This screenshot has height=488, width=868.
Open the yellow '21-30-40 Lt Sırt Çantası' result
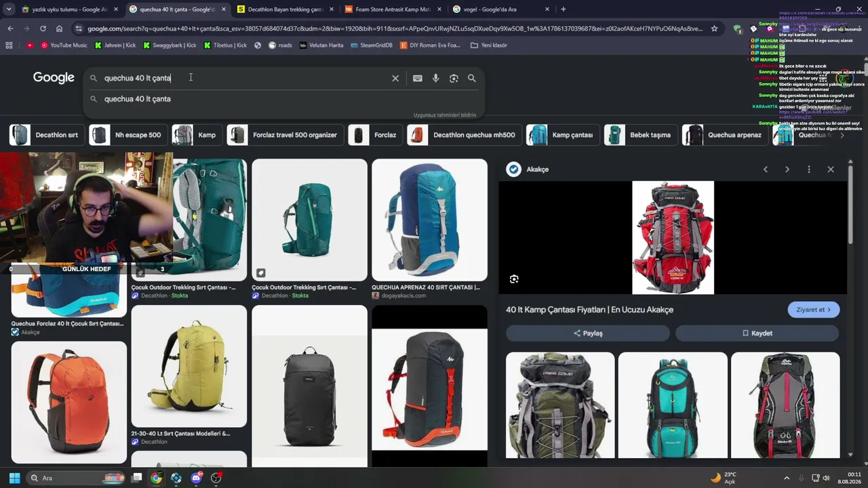coord(189,366)
